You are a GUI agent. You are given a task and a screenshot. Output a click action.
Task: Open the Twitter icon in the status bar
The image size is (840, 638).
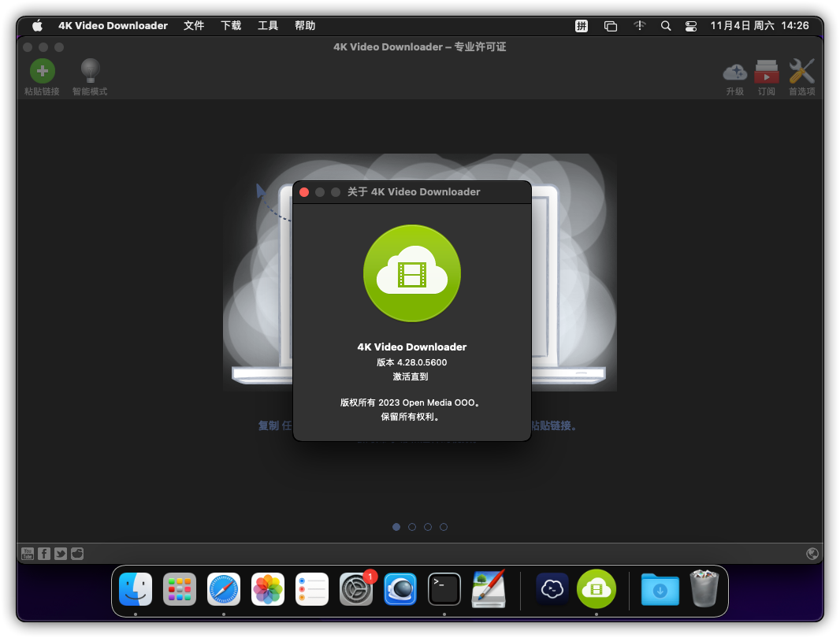[61, 554]
